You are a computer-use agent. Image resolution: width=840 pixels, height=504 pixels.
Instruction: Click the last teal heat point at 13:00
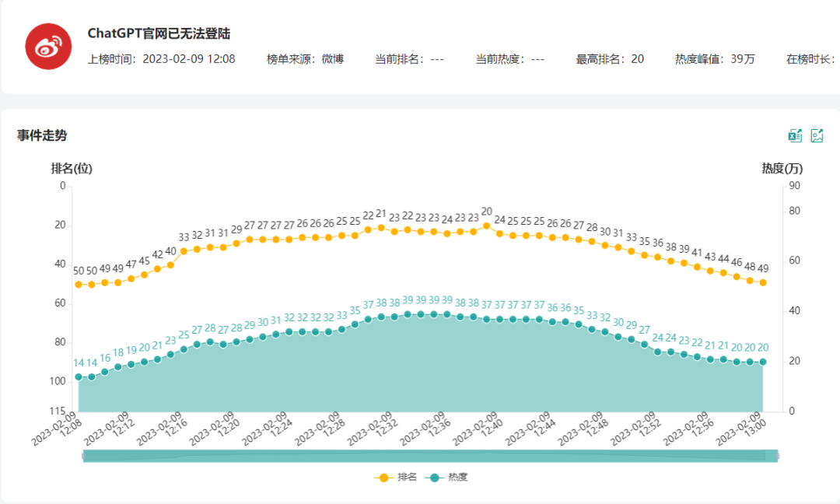(763, 362)
